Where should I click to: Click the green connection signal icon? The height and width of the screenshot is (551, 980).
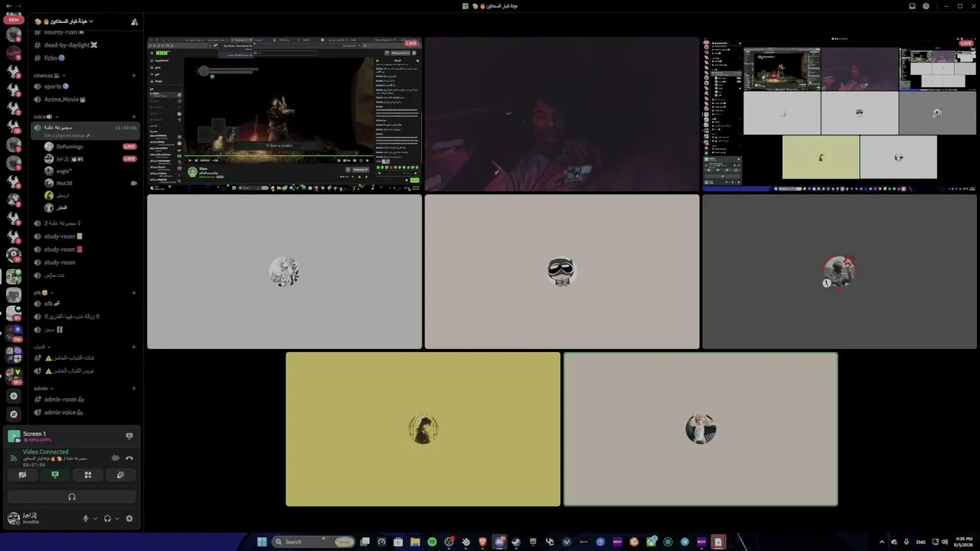point(14,458)
